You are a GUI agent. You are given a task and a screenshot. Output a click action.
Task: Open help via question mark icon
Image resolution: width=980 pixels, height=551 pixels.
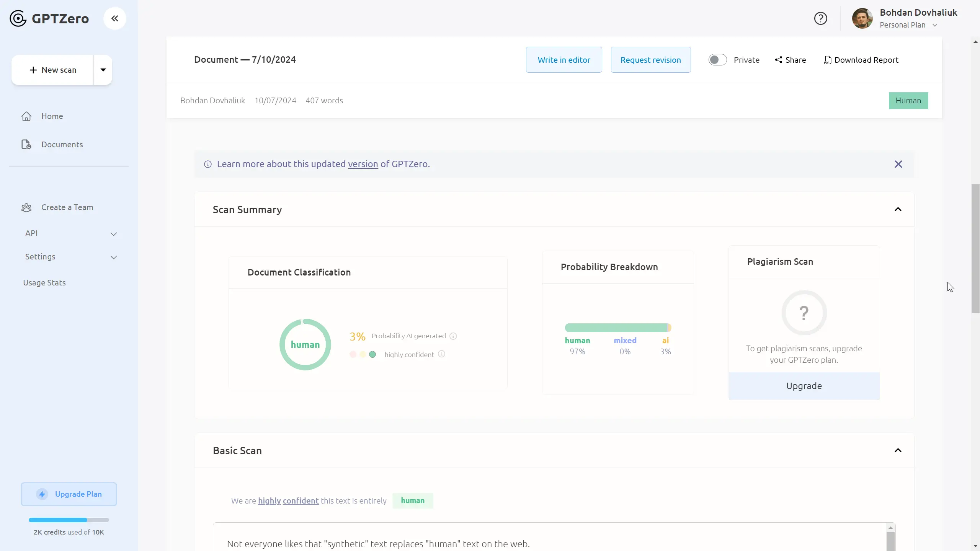pyautogui.click(x=820, y=18)
